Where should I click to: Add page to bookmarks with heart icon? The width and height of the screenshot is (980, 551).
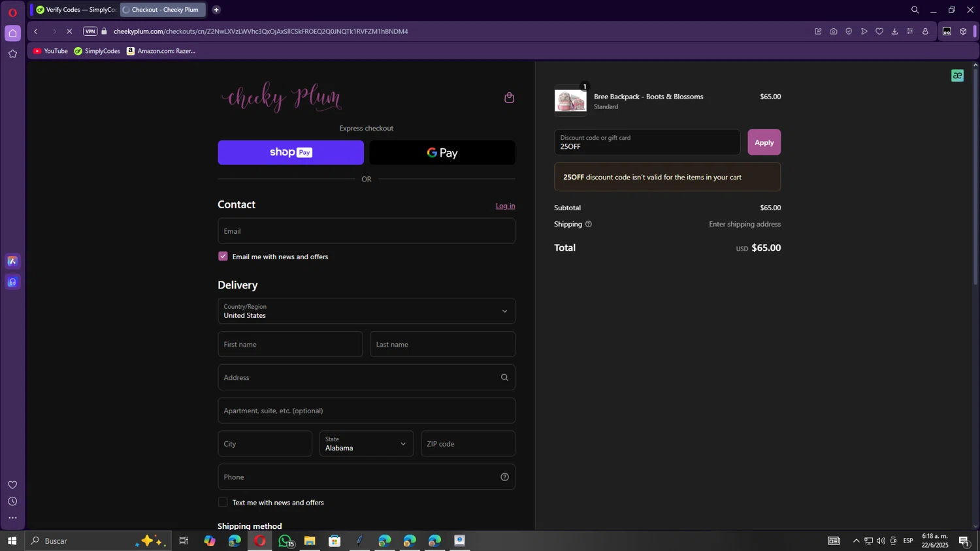tap(879, 31)
